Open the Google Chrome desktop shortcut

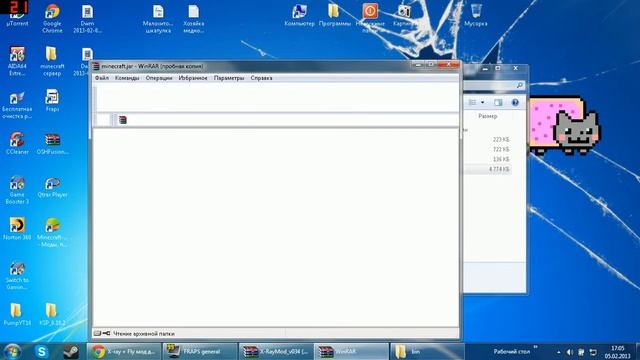pyautogui.click(x=52, y=18)
